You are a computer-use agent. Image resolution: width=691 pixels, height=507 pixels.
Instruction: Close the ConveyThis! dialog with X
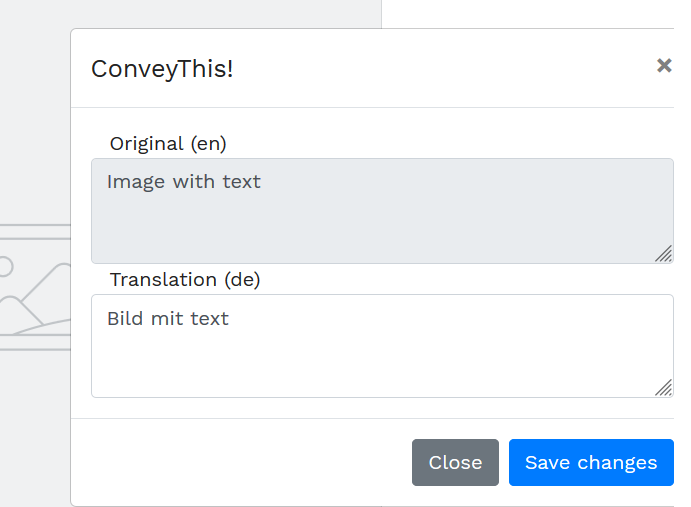[x=664, y=66]
